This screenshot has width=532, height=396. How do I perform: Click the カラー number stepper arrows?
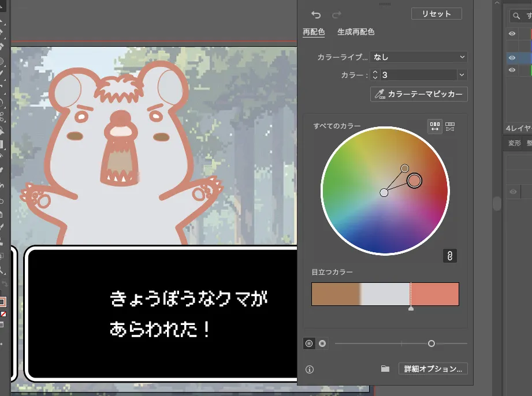(375, 75)
